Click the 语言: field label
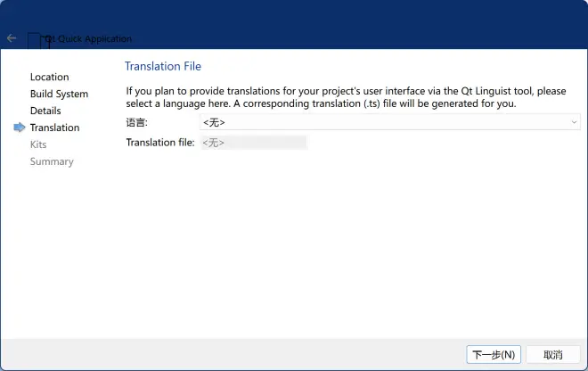This screenshot has height=371, width=588. (x=137, y=122)
